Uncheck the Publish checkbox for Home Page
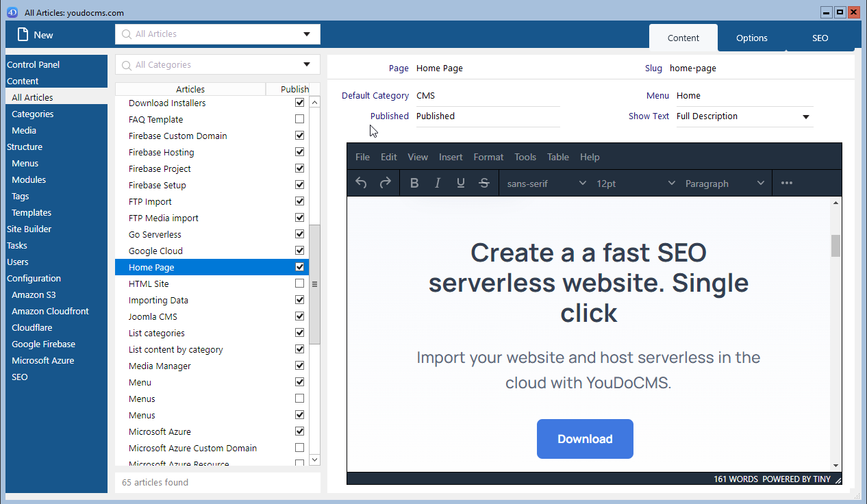 click(299, 266)
